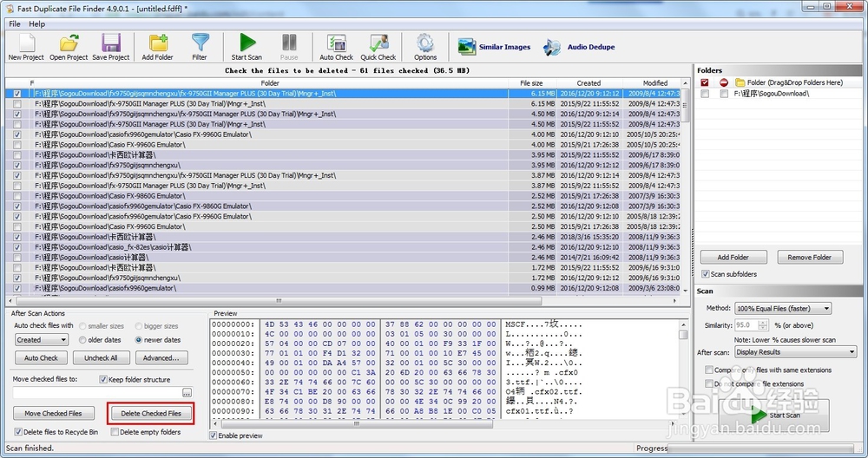Click the app icon in the title bar
The image size is (868, 458).
coord(10,9)
